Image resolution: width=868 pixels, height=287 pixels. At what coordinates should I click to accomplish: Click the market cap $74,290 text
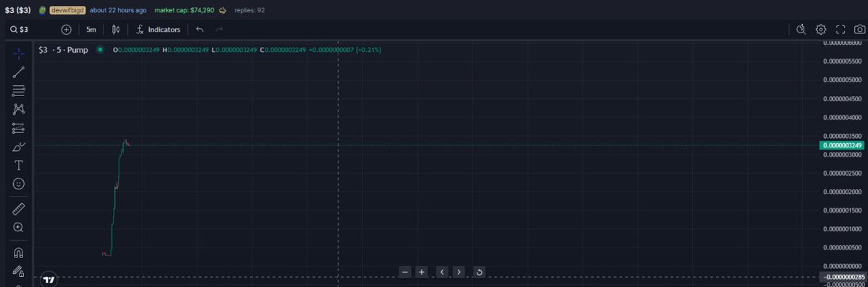[184, 10]
